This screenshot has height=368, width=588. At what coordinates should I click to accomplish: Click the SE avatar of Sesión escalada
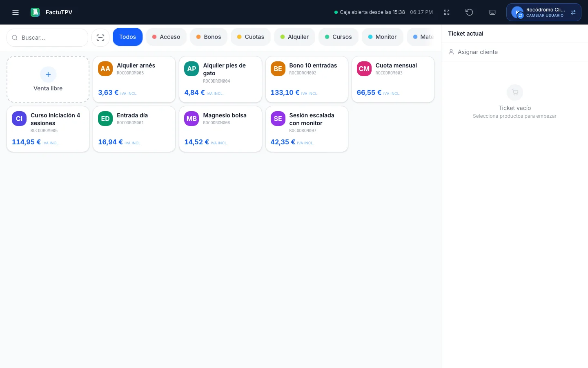(x=278, y=119)
